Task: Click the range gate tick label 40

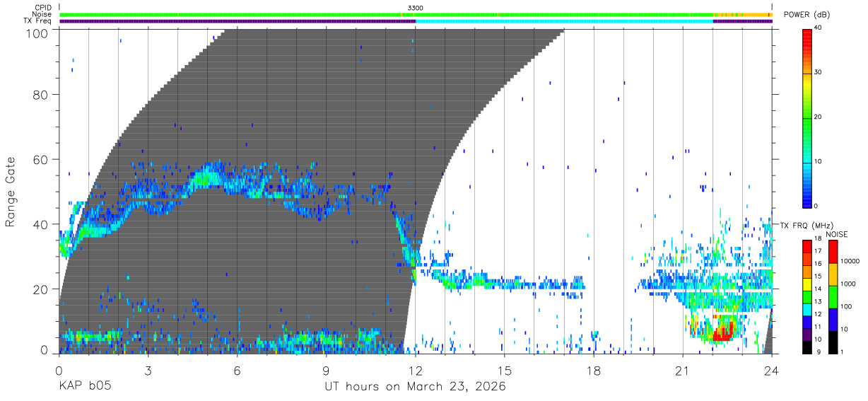Action: click(x=41, y=224)
